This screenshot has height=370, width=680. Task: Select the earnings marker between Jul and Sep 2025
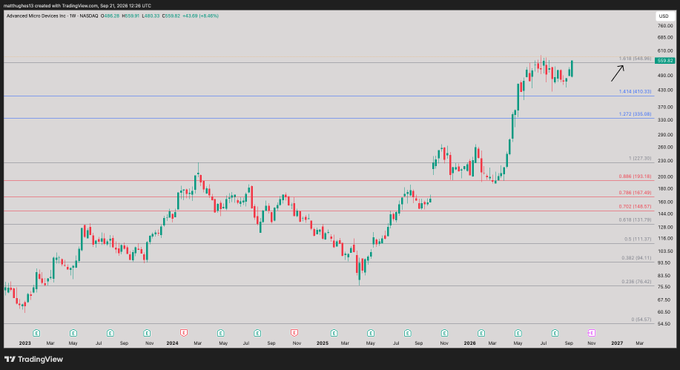click(x=408, y=333)
